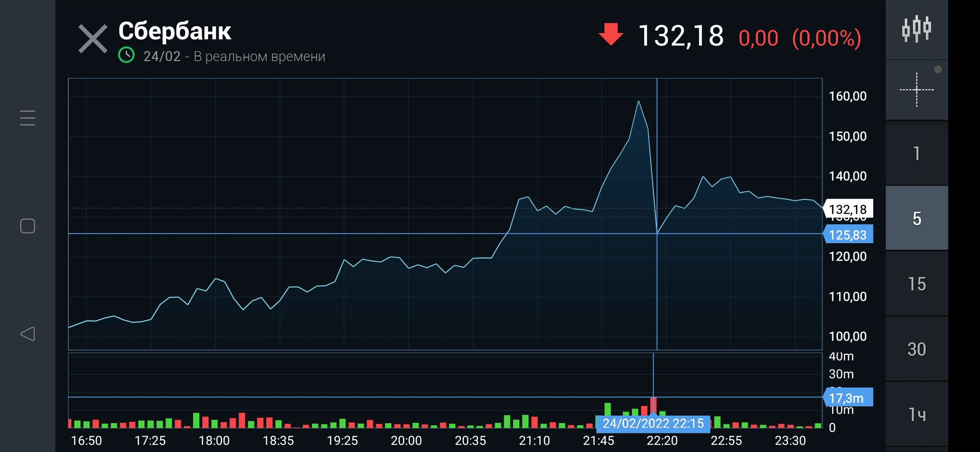The image size is (980, 452).
Task: Click the 110,00 price axis label
Action: click(x=847, y=297)
